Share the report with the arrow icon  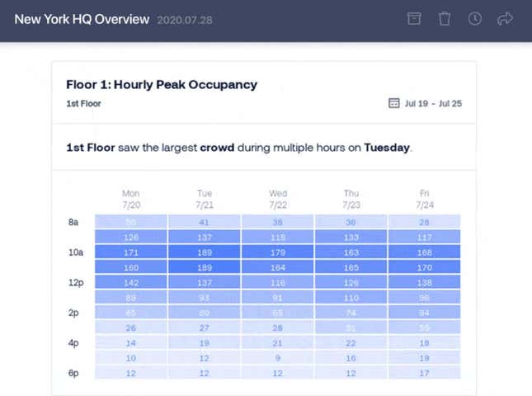click(x=506, y=19)
